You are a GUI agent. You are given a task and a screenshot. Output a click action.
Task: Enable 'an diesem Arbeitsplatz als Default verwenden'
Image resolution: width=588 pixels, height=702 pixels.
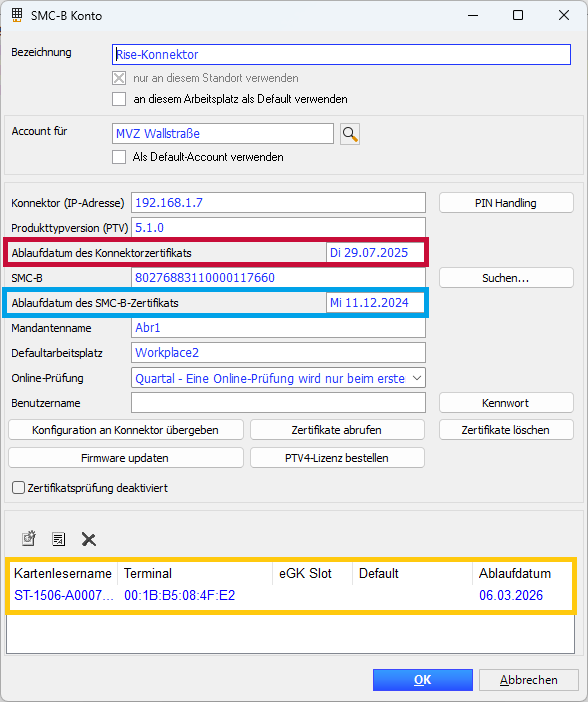[119, 99]
